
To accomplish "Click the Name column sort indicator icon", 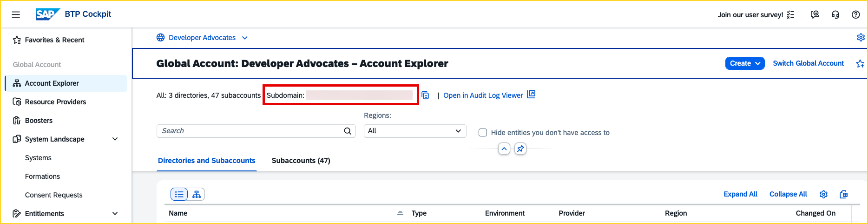I will 400,213.
